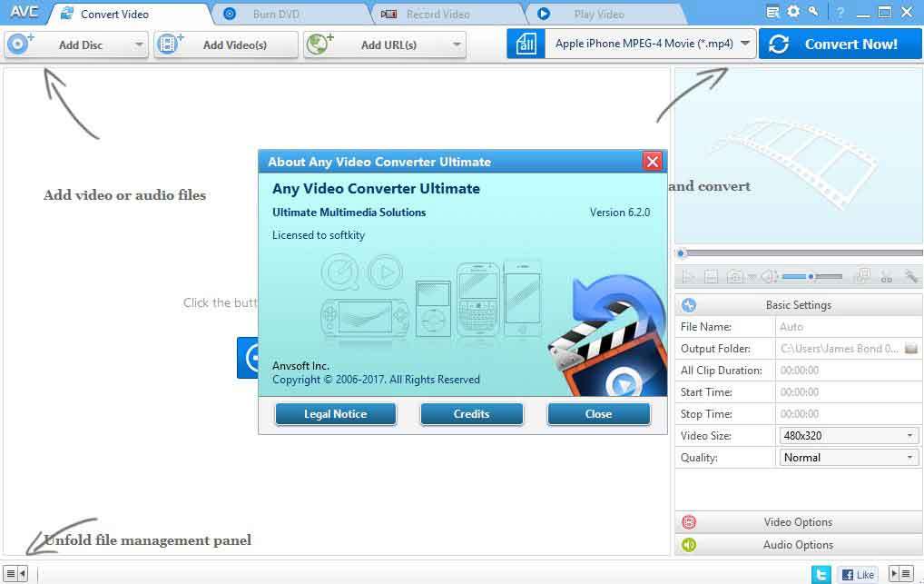The height and width of the screenshot is (584, 924).
Task: Click the output profile category icon
Action: point(526,44)
